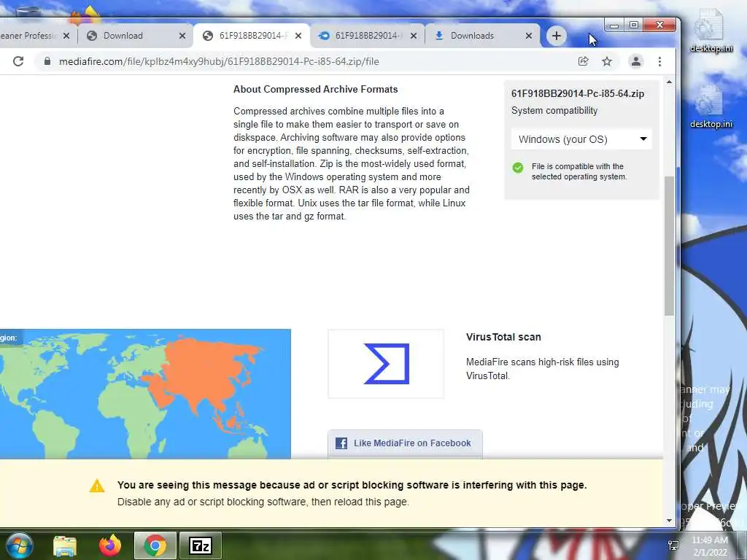Viewport: 747px width, 560px height.
Task: Switch to the Download tab
Action: tap(128, 36)
